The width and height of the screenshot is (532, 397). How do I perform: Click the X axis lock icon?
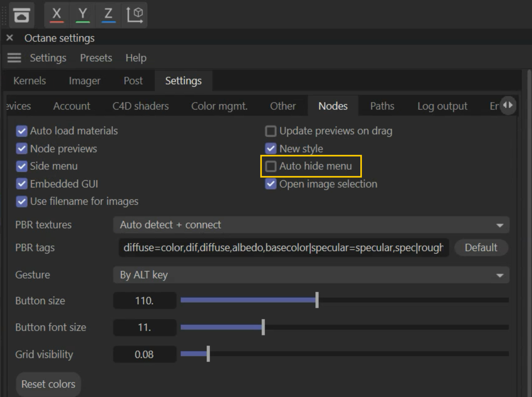click(57, 15)
